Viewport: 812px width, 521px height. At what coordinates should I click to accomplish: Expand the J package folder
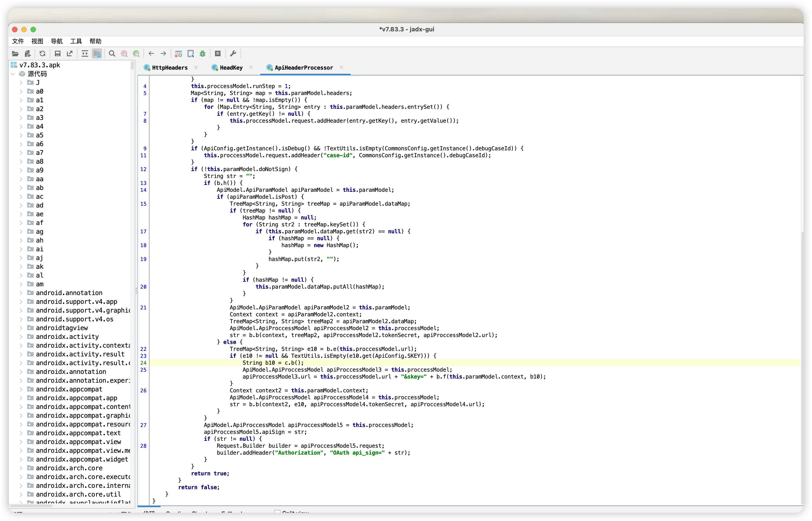[21, 83]
